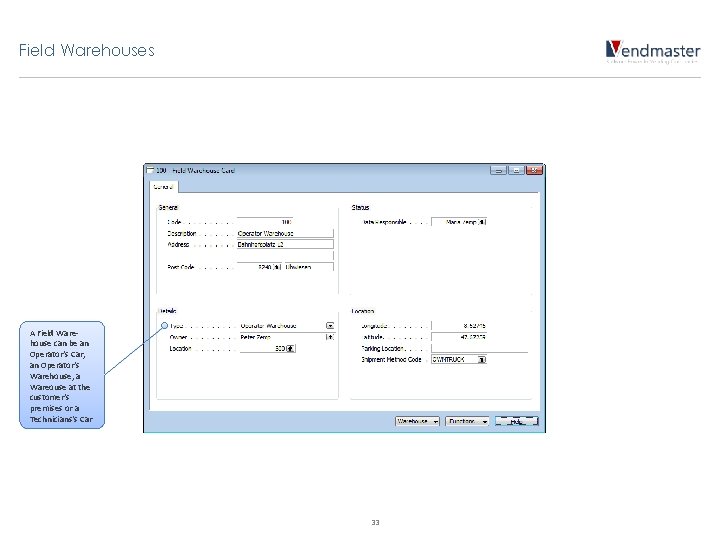720x540 pixels.
Task: Maximize the Field Warehouse Card window
Action: click(x=516, y=170)
